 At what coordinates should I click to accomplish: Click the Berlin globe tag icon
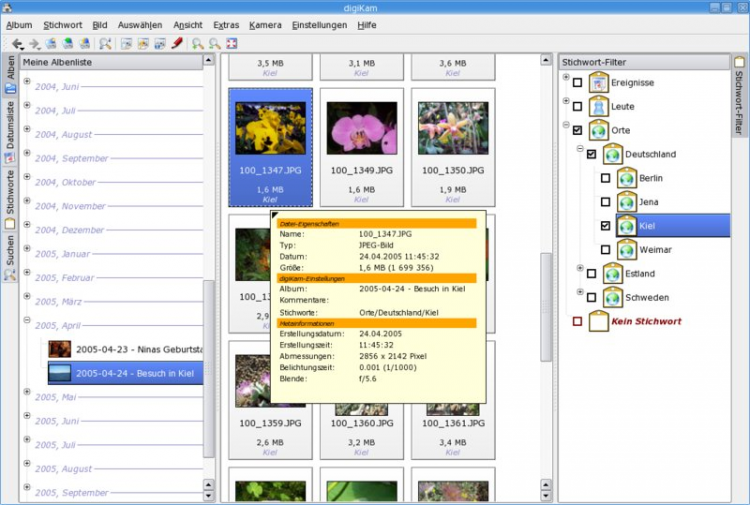[627, 178]
